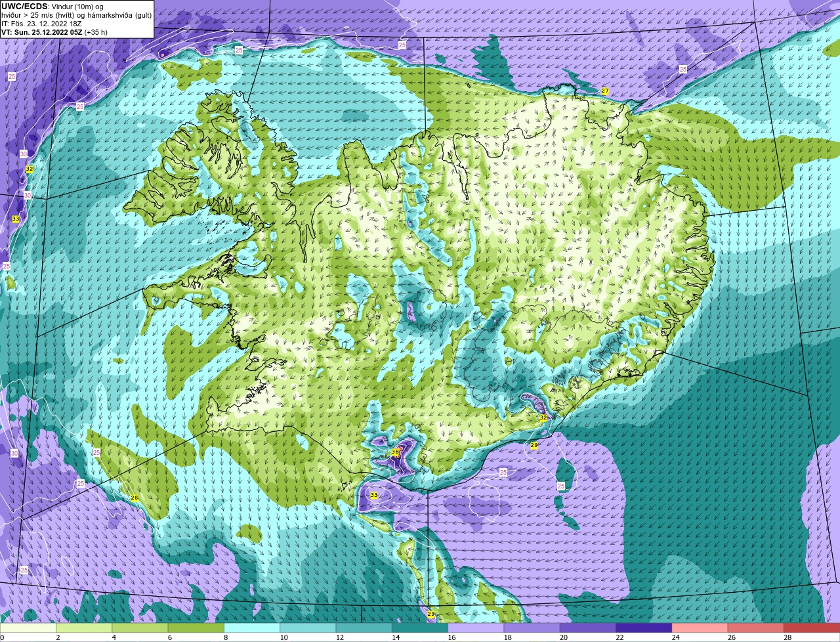Click the header line "UWC/ECDS: Vindur (10m) og"

[52, 7]
